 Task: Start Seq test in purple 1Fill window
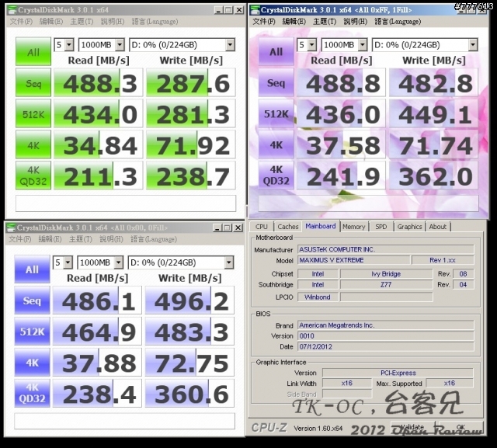276,83
